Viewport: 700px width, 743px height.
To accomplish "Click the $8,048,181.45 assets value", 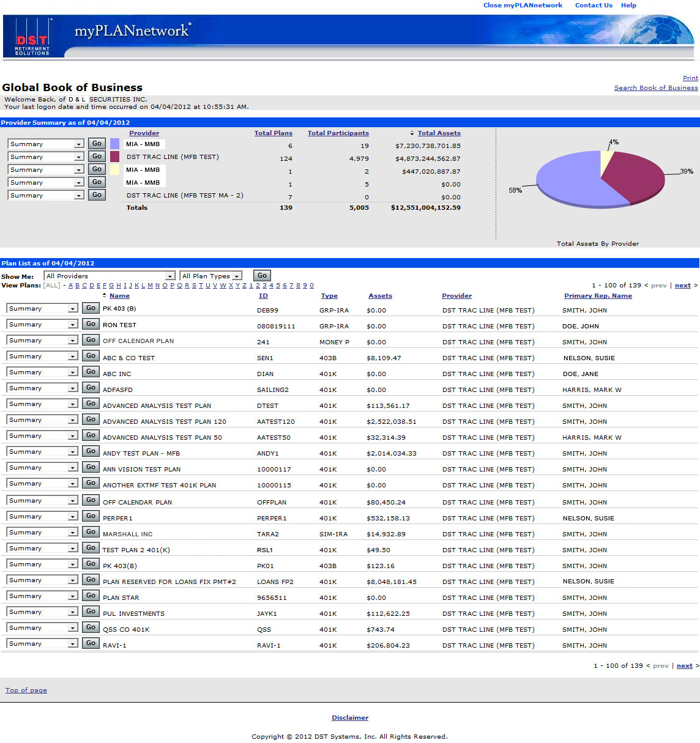I will point(392,582).
